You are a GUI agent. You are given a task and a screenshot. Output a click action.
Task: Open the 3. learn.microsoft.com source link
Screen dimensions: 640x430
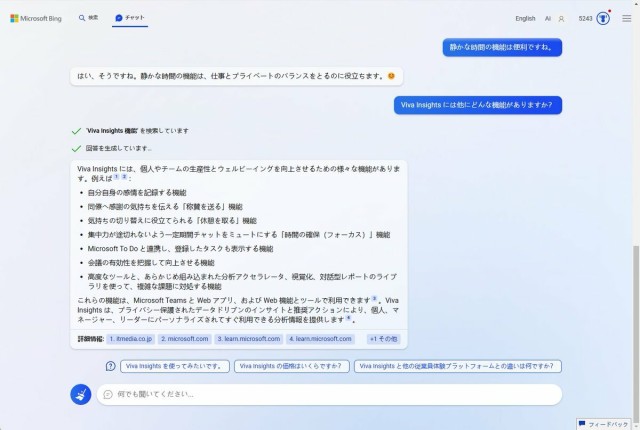(x=248, y=339)
